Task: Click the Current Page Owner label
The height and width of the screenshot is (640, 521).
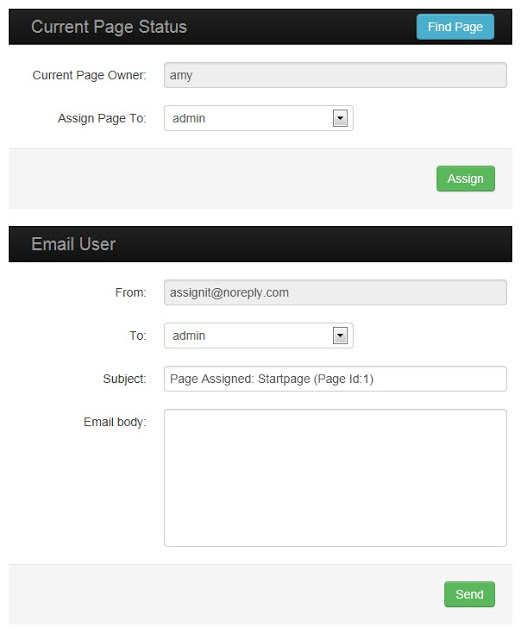Action: (89, 75)
